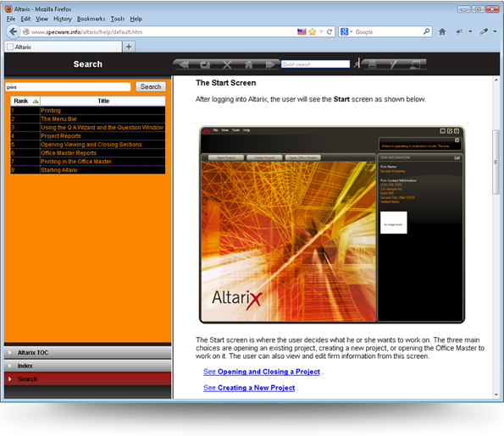504x436 pixels.
Task: Open the File menu
Action: click(11, 19)
